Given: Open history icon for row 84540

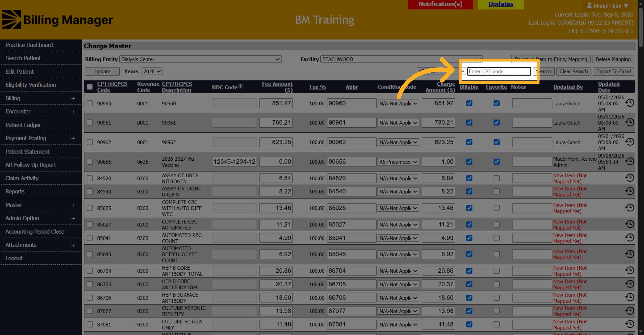Looking at the screenshot, I should pyautogui.click(x=630, y=191).
